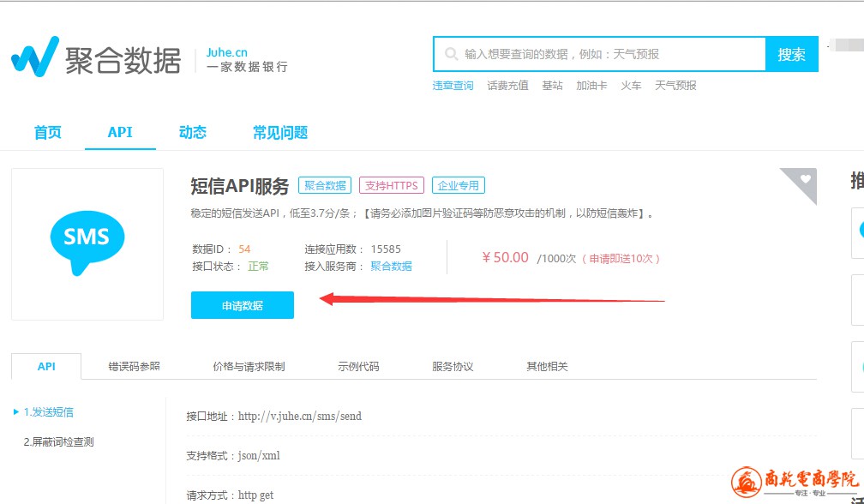Click the 申请数据 button
Viewport: 864px width, 504px height.
(x=243, y=305)
